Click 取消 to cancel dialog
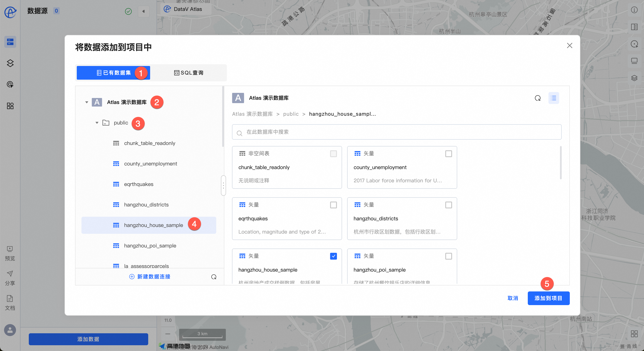This screenshot has width=644, height=351. click(513, 298)
